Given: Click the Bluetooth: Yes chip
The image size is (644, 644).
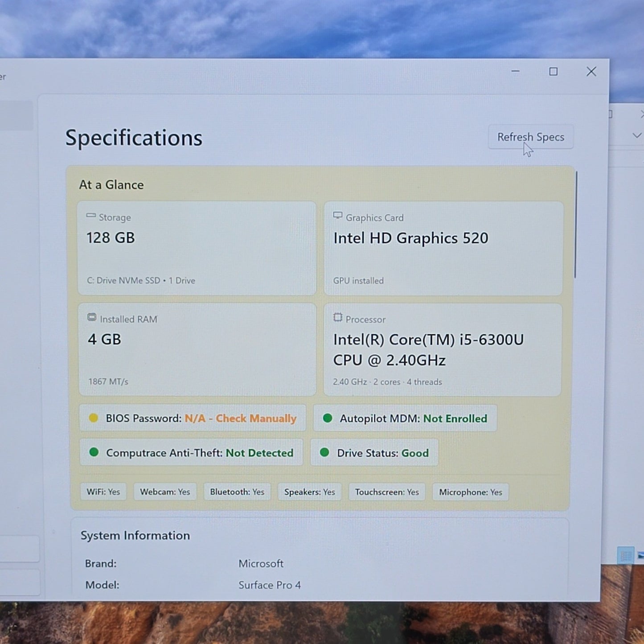Looking at the screenshot, I should coord(237,492).
